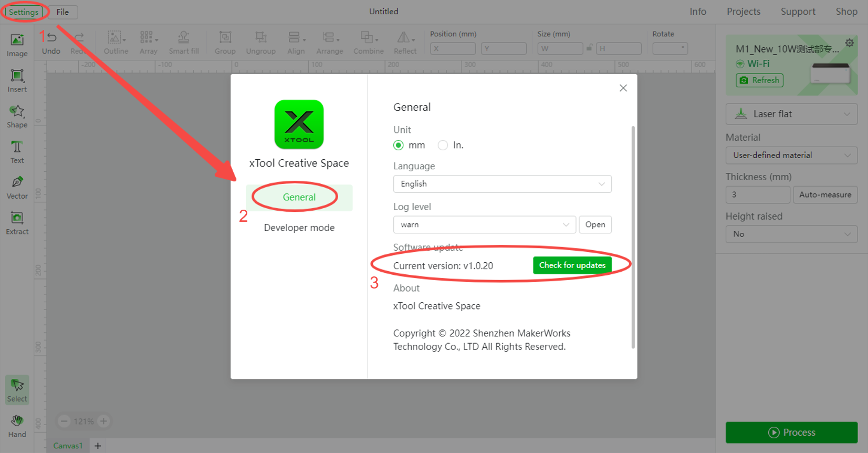Screen dimensions: 868x453
Task: Choose the Shape tool
Action: (x=17, y=117)
